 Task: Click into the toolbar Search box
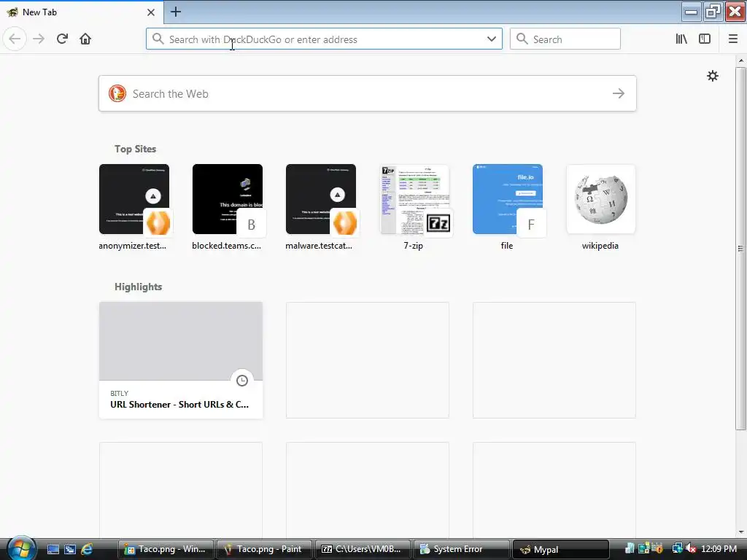(x=565, y=39)
